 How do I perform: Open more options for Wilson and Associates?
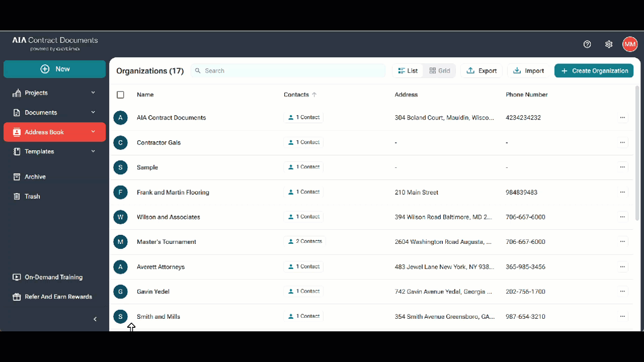pos(622,217)
